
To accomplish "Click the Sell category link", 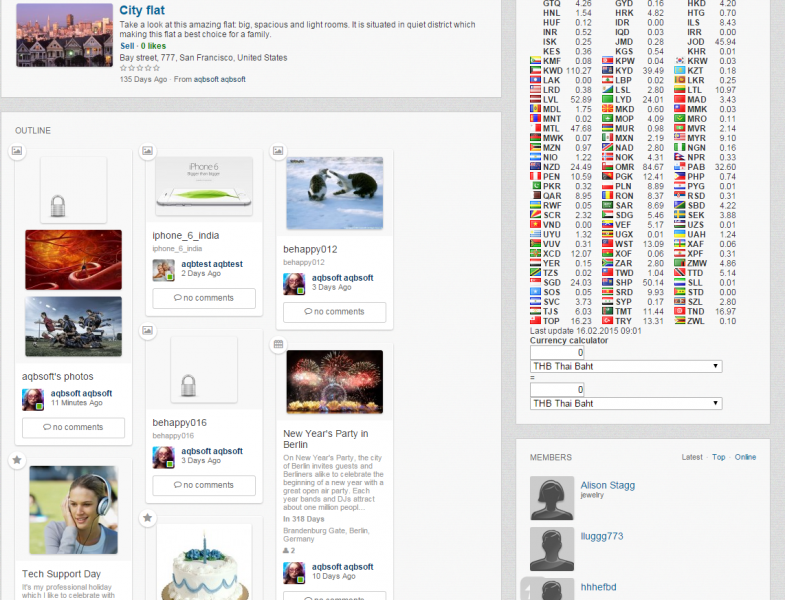I will point(127,46).
